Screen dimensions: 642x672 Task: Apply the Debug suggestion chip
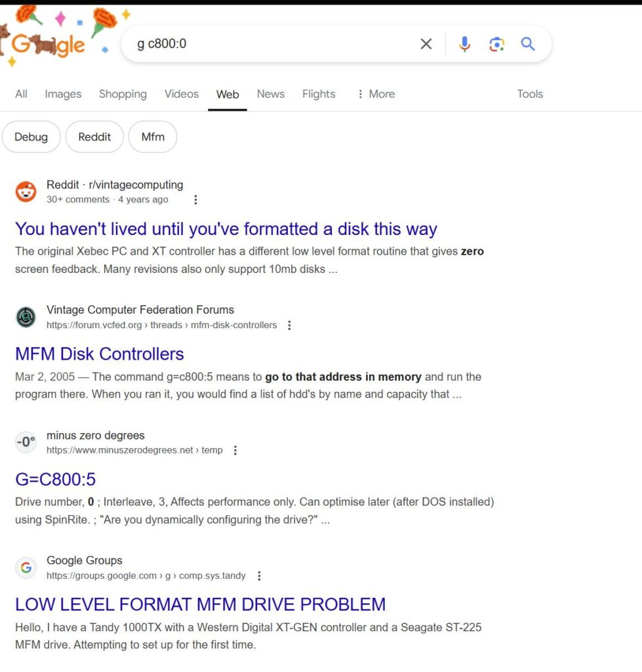[31, 136]
